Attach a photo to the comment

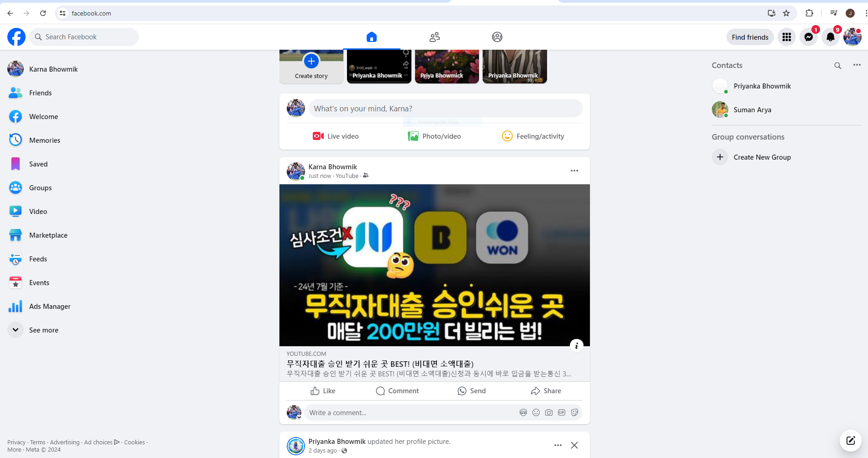tap(549, 413)
